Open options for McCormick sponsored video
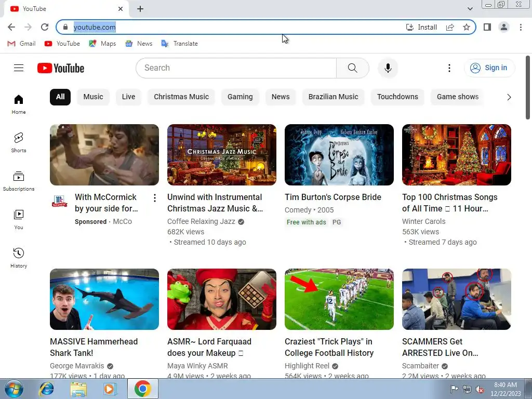Viewport: 532px width, 399px height. point(155,198)
